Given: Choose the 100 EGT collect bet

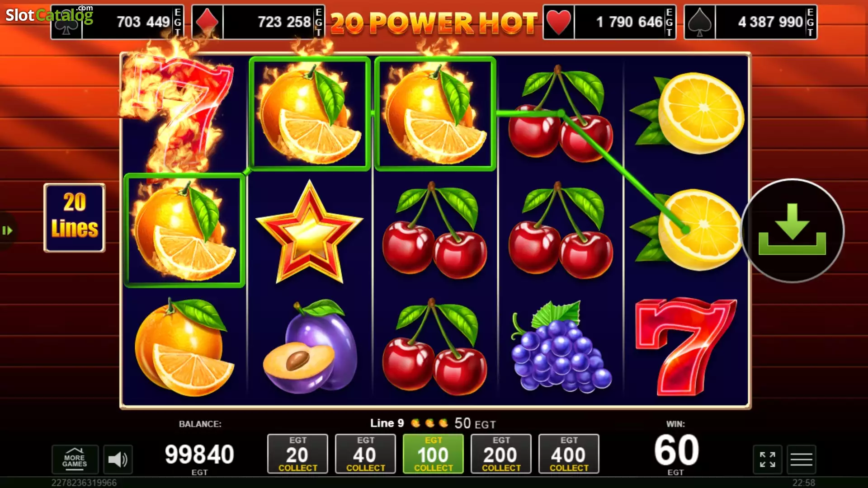Looking at the screenshot, I should tap(433, 454).
